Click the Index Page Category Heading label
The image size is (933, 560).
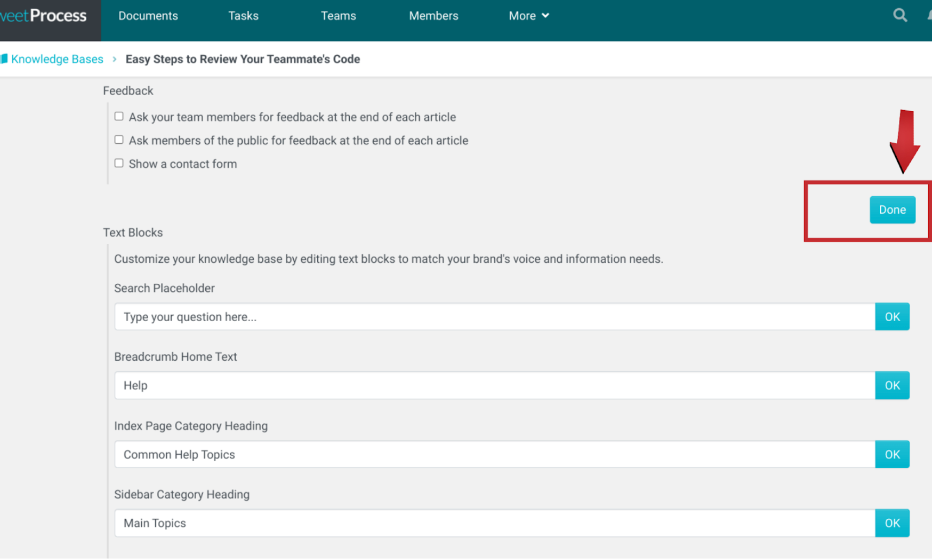[191, 425]
